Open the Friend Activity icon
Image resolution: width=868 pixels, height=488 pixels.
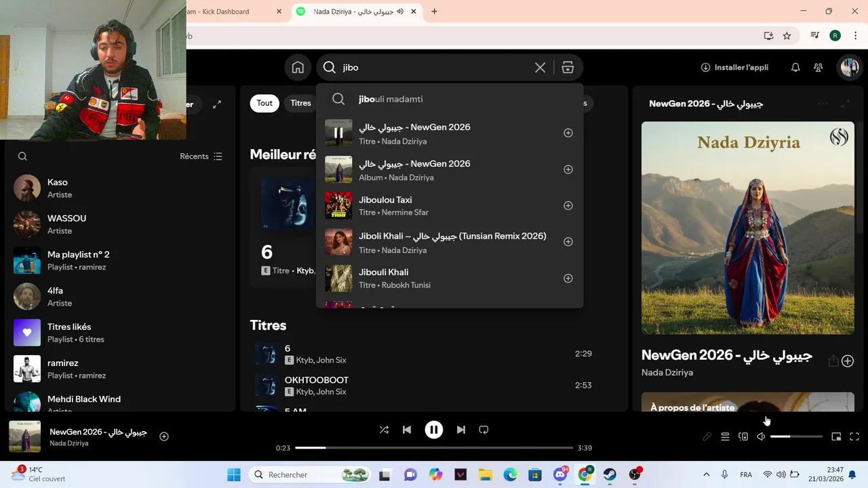pos(818,67)
